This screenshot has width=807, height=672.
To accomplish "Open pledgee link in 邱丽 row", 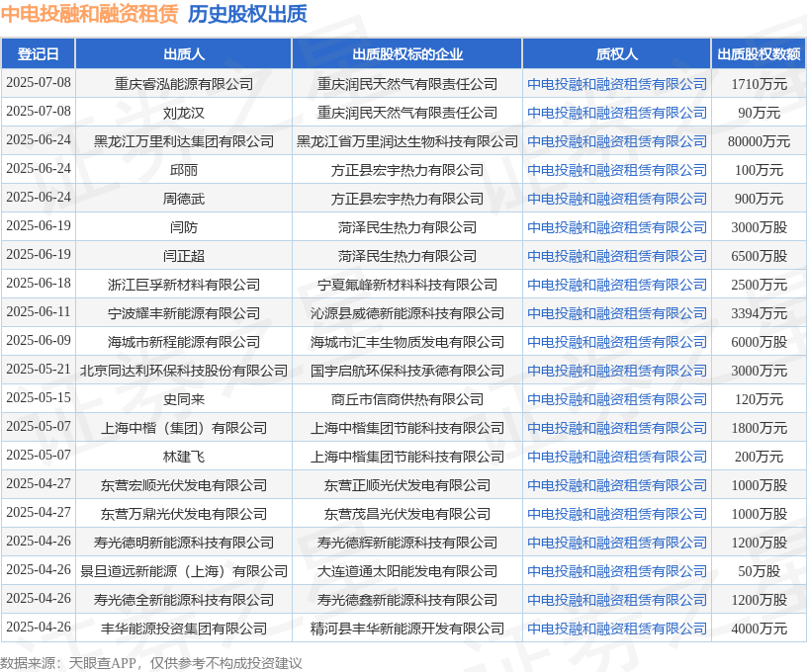I will (616, 170).
